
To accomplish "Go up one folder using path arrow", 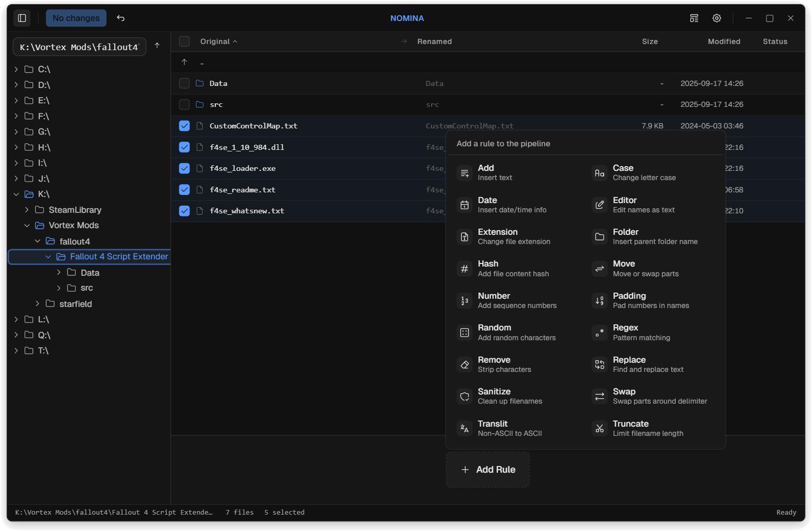I will [x=157, y=46].
